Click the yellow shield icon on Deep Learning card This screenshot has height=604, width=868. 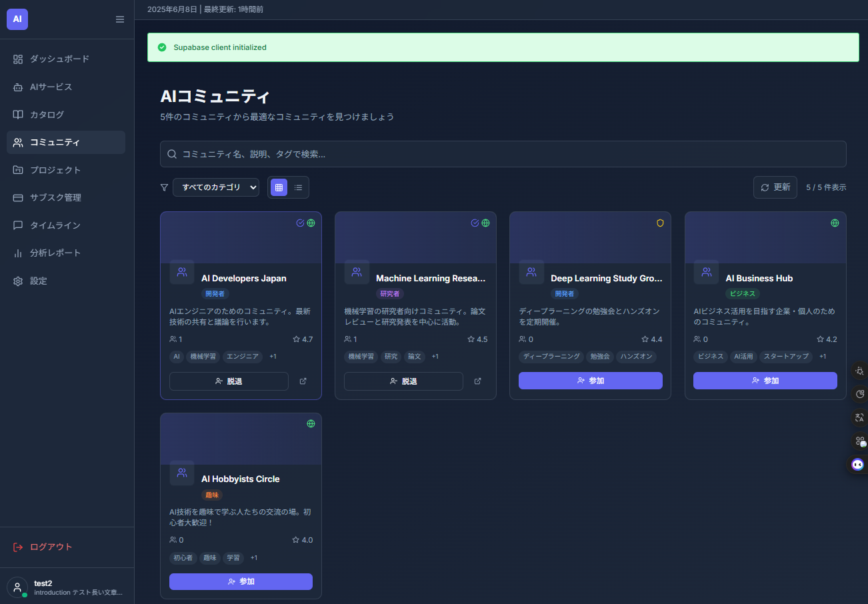click(x=660, y=223)
